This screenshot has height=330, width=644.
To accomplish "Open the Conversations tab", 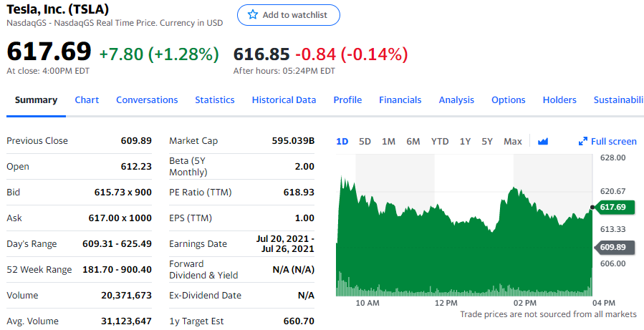I will click(x=147, y=100).
